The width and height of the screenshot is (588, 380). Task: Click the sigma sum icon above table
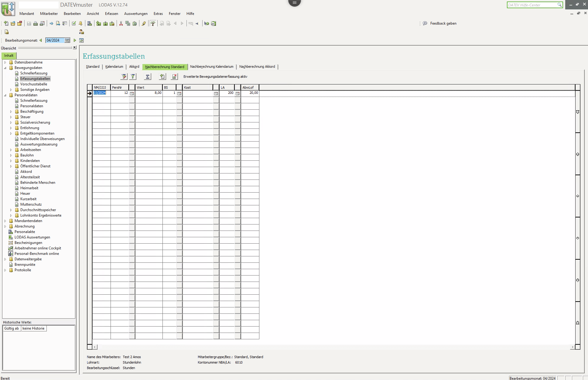[148, 77]
